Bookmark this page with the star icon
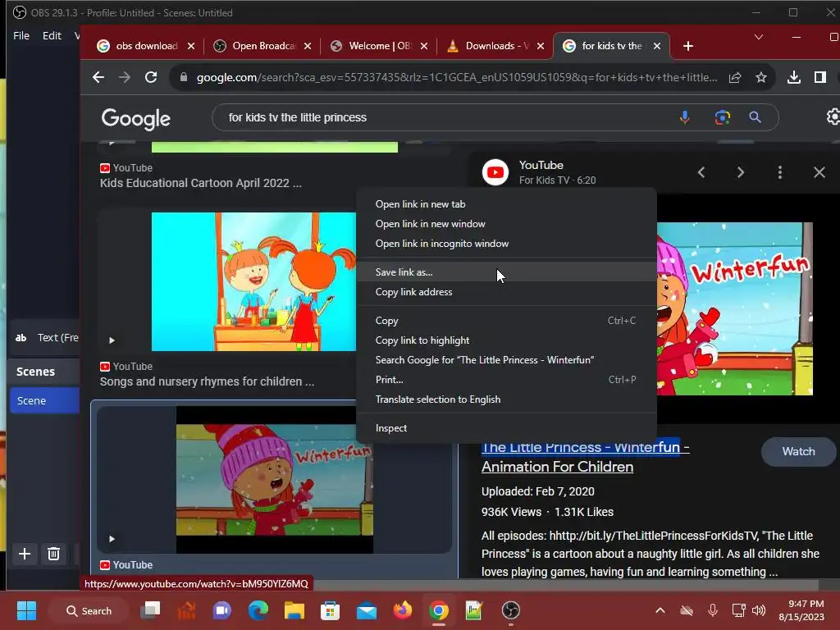 click(760, 78)
